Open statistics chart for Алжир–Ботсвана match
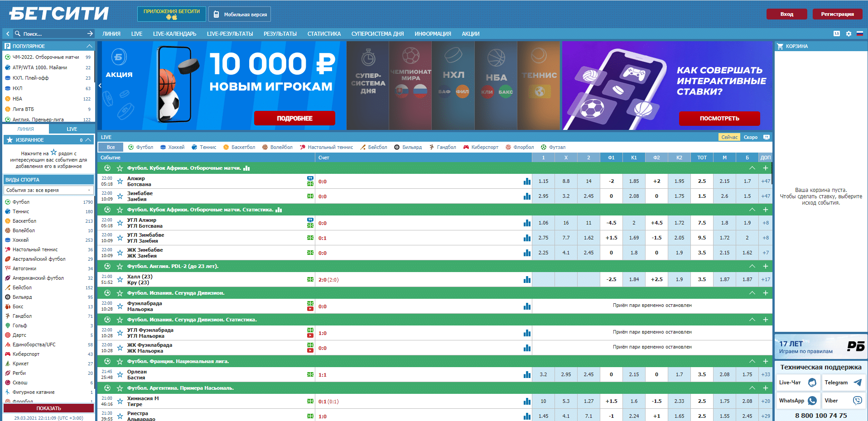Screen dimensions: 868x421 pos(527,182)
